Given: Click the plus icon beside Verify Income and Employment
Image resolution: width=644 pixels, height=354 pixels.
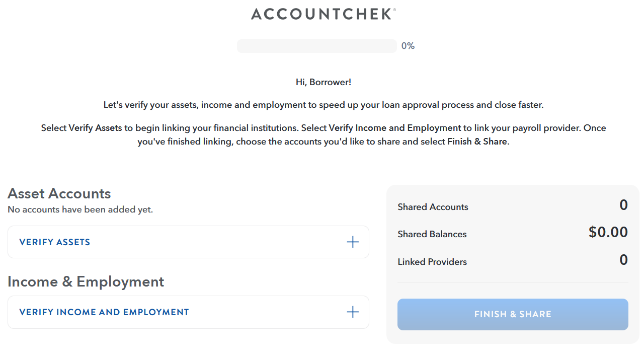Looking at the screenshot, I should point(353,312).
